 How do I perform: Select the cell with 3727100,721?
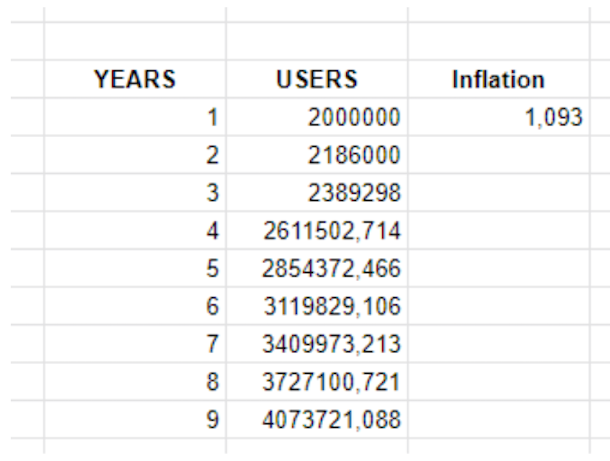317,381
